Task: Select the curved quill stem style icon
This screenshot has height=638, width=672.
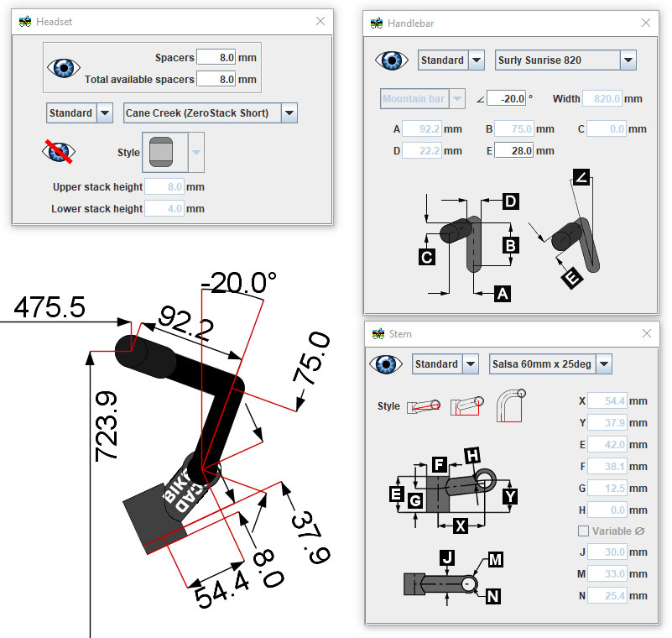Action: click(x=511, y=405)
